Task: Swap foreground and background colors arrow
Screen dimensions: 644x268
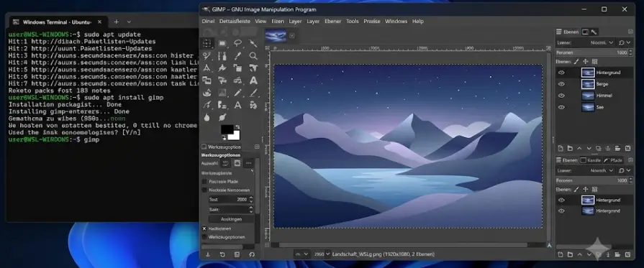Action: coord(237,127)
